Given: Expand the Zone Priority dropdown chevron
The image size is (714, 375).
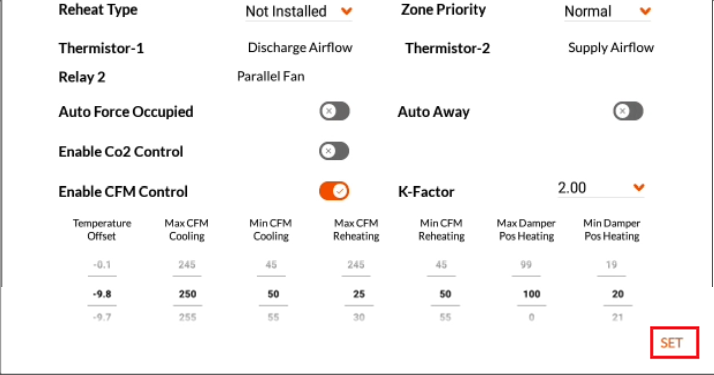Looking at the screenshot, I should [645, 11].
